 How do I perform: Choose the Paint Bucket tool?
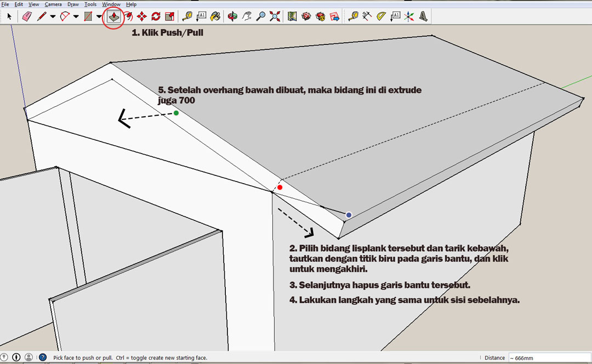tap(215, 16)
